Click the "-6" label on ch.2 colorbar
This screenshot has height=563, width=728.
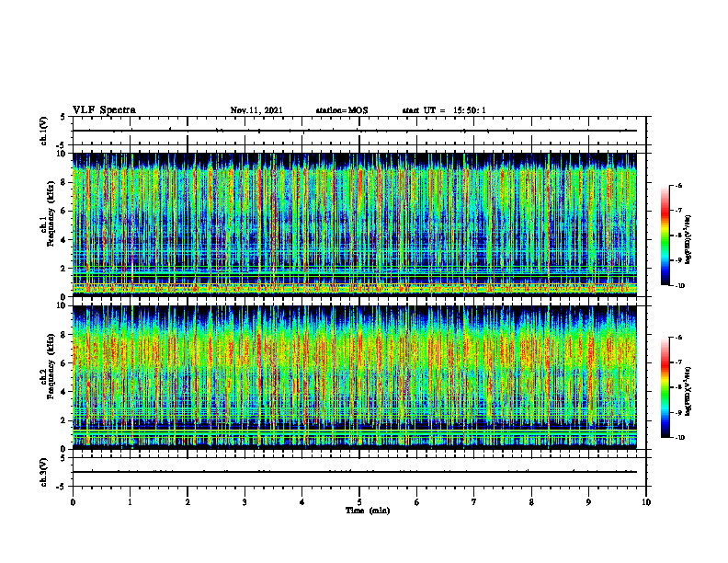678,338
